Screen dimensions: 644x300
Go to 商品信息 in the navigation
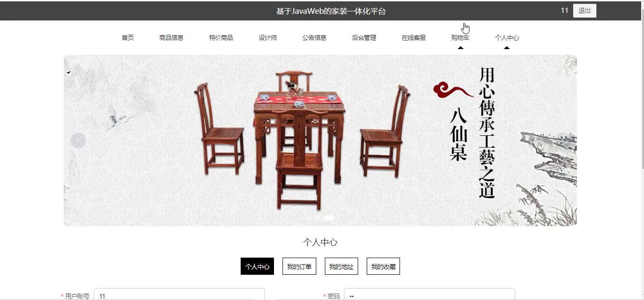171,38
